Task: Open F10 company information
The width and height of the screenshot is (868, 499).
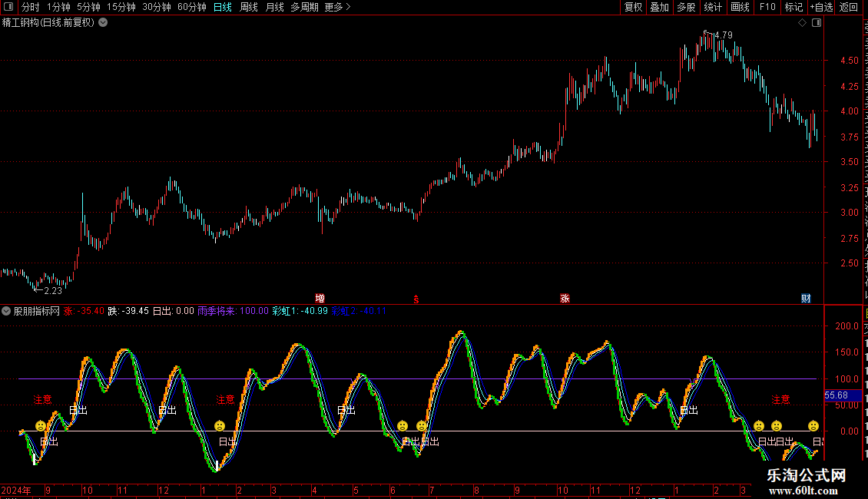Action: [x=767, y=7]
